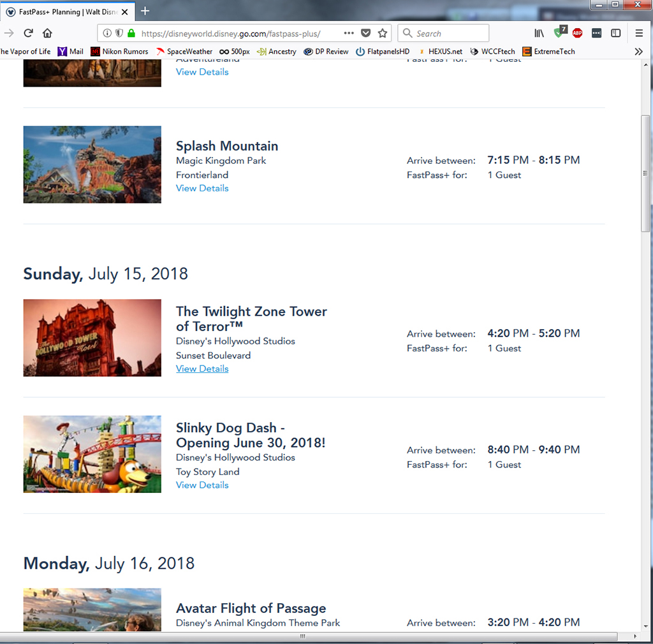Click the 3:20 PM - 4:20 PM time

534,622
